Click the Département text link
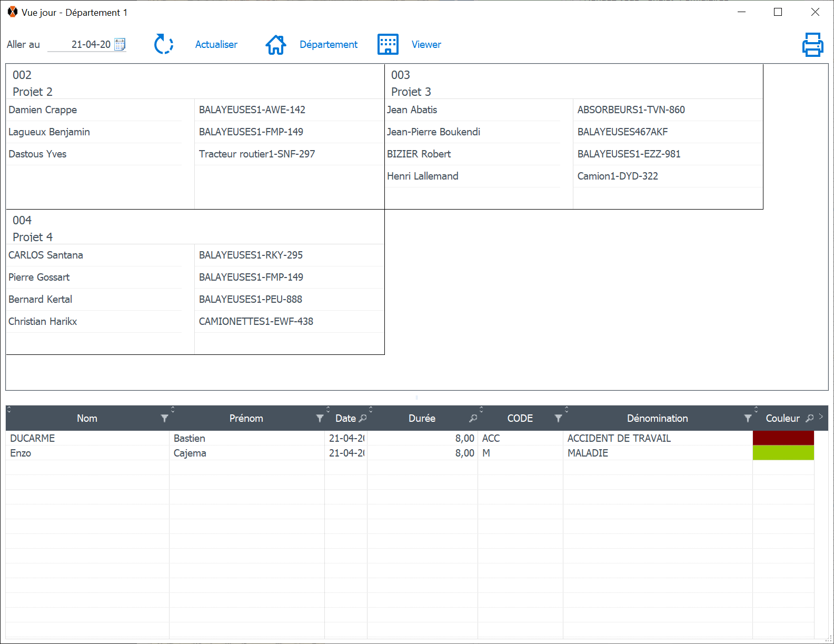The height and width of the screenshot is (644, 834). click(x=328, y=45)
